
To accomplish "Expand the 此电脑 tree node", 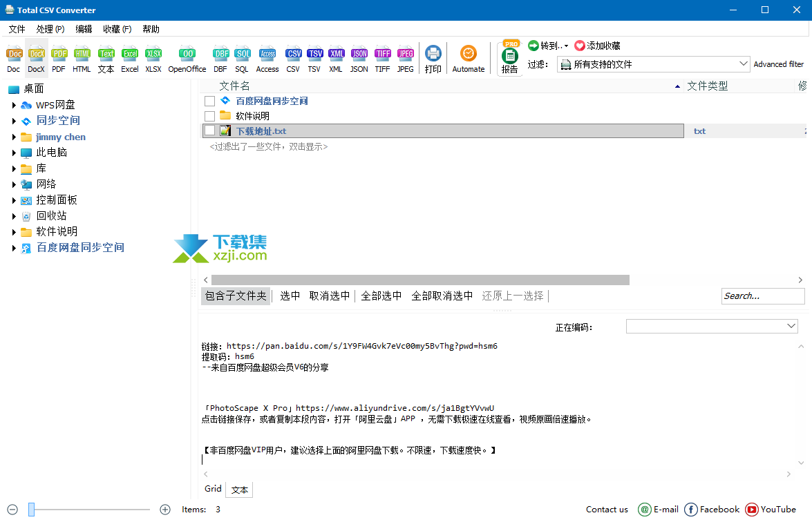I will [x=14, y=153].
